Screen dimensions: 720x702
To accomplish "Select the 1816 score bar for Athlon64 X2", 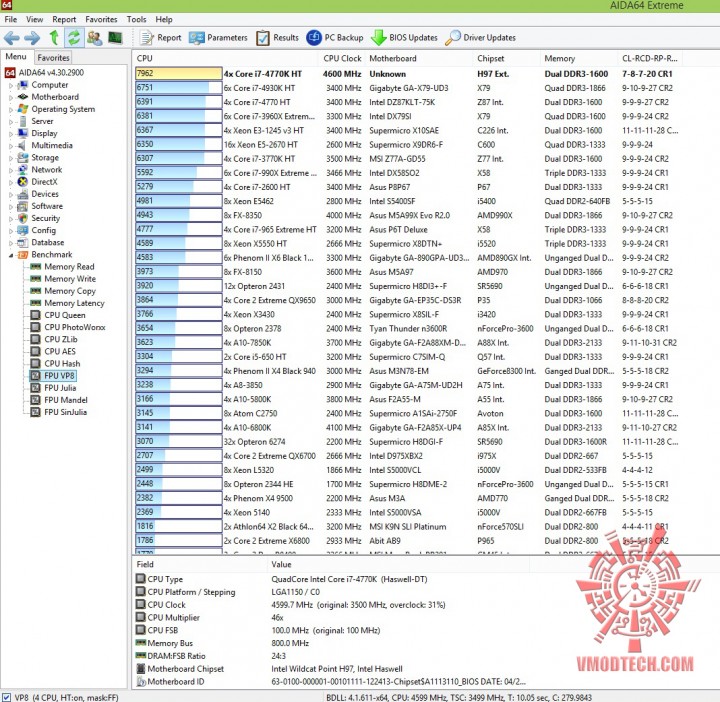I will point(179,526).
